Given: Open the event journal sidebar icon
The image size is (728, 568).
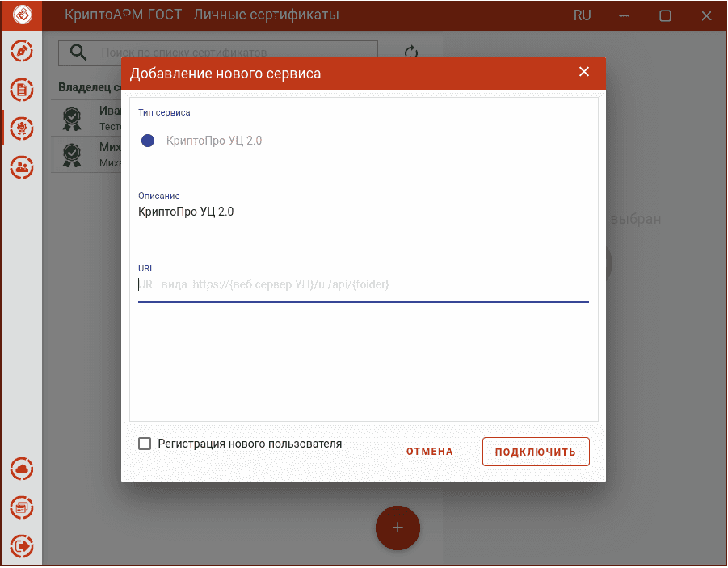Looking at the screenshot, I should 22,507.
